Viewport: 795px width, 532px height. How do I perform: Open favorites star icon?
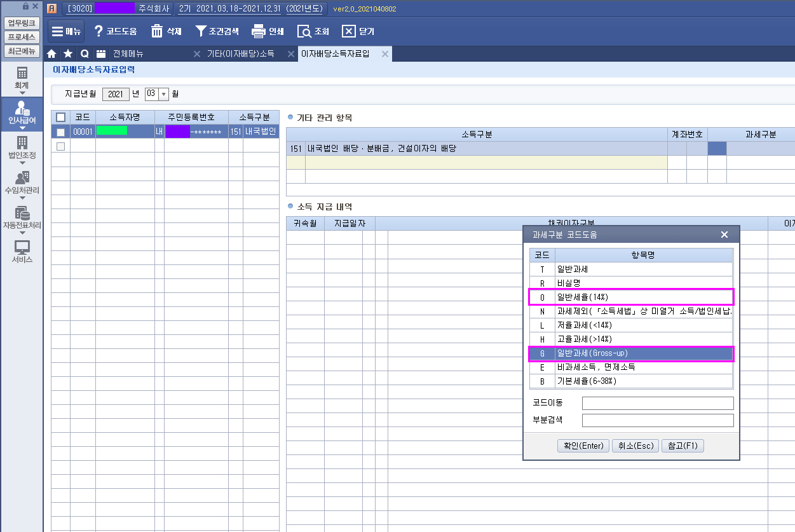tap(68, 54)
